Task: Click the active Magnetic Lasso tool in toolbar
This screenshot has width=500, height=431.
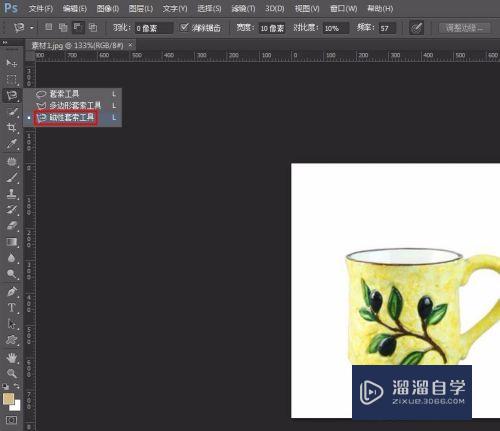Action: pyautogui.click(x=11, y=95)
